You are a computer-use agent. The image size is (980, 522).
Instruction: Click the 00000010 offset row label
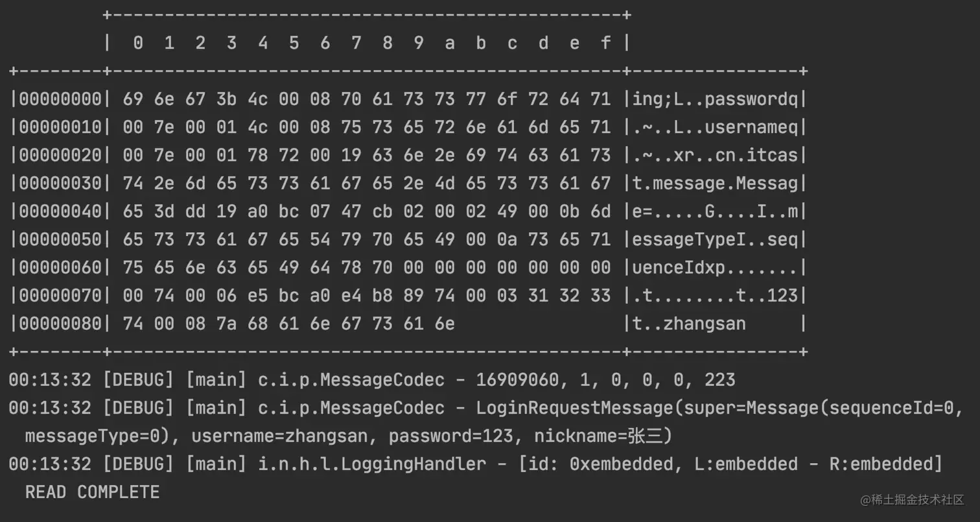[x=60, y=127]
